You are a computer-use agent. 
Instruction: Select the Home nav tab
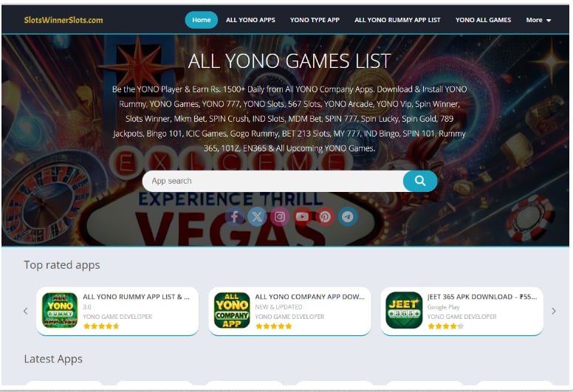(202, 20)
